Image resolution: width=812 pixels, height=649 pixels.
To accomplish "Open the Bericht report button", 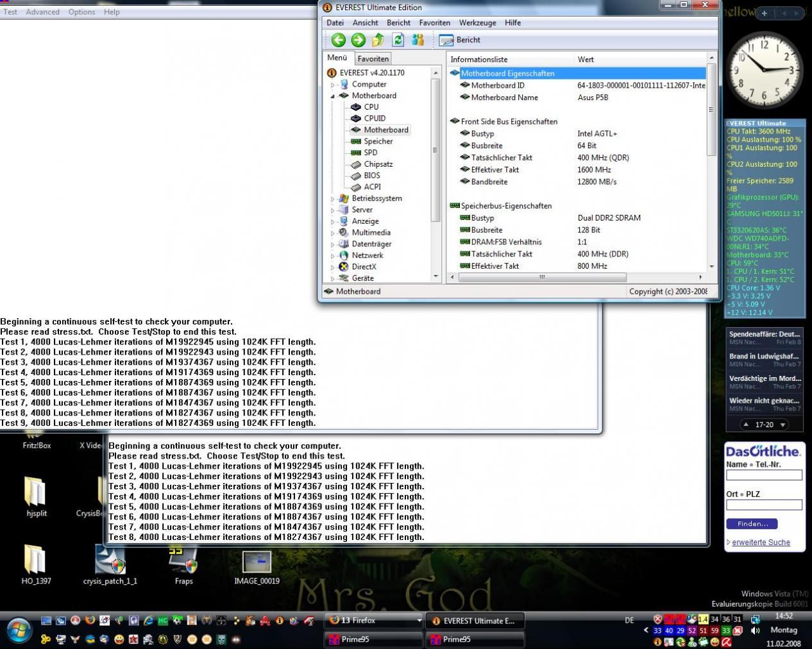I will point(460,40).
